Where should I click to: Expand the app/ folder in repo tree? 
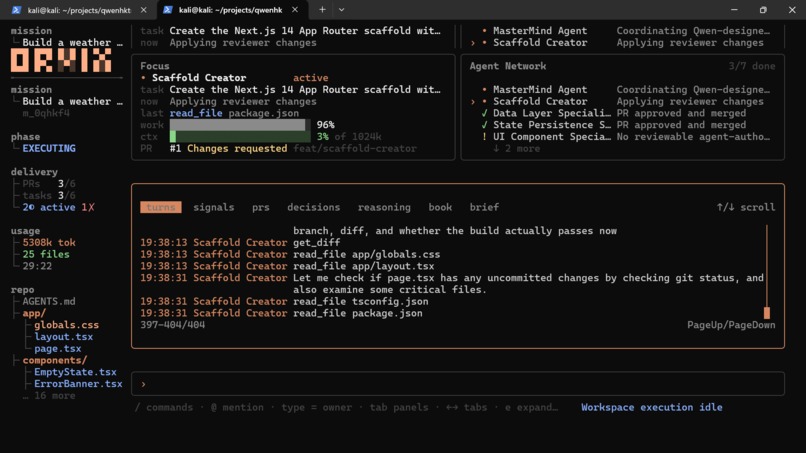click(x=34, y=313)
